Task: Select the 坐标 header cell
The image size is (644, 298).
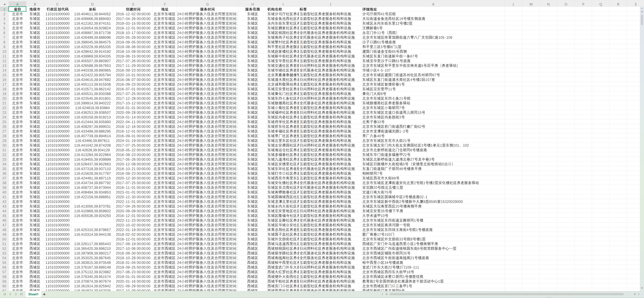Action: [x=92, y=9]
